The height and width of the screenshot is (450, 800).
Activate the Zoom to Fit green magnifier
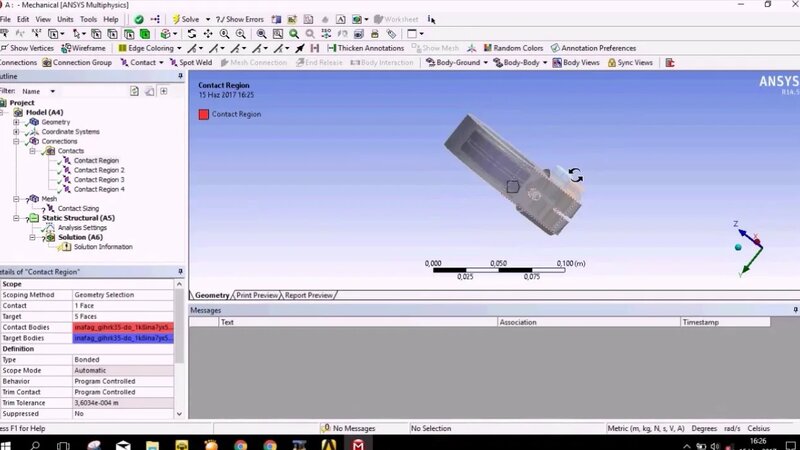pyautogui.click(x=294, y=34)
